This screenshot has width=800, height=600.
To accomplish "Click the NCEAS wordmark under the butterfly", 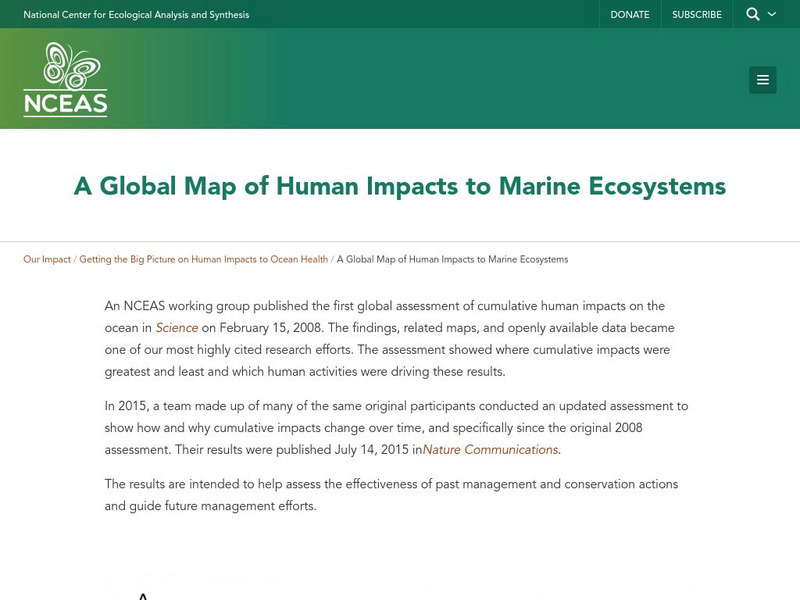I will pyautogui.click(x=65, y=104).
